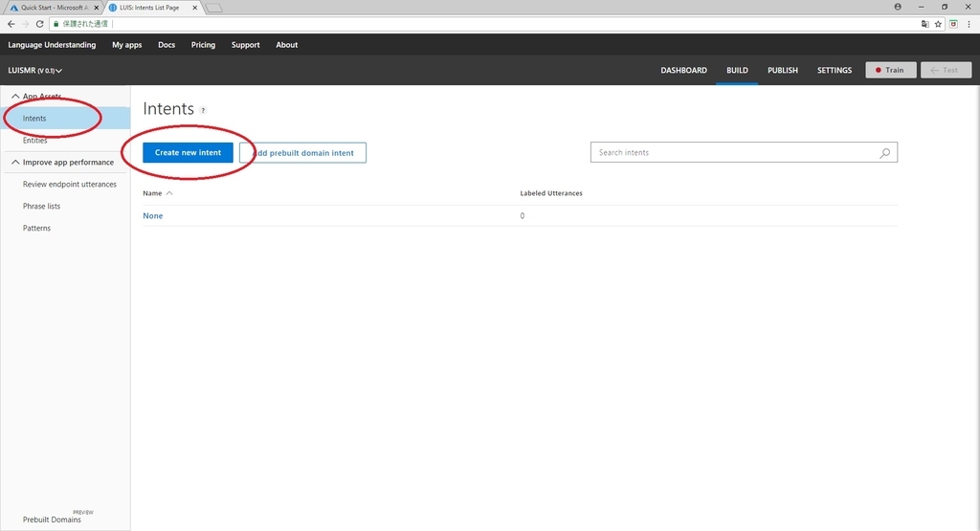Click the Intents help question mark icon
980x531 pixels.
pyautogui.click(x=203, y=111)
